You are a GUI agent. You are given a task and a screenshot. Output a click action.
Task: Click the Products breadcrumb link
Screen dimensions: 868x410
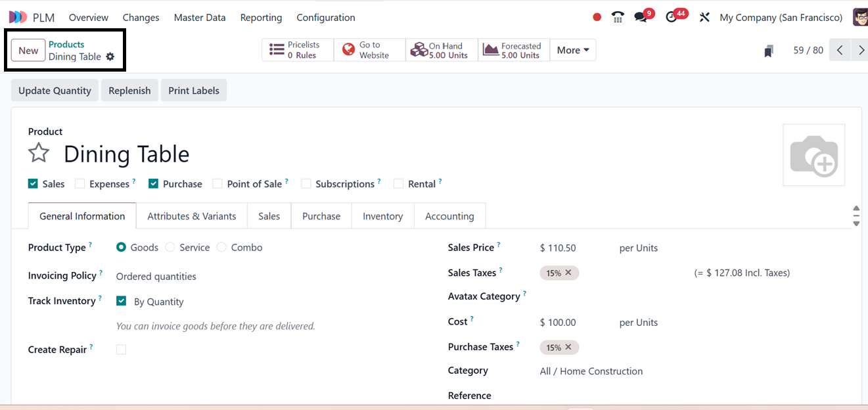[66, 44]
